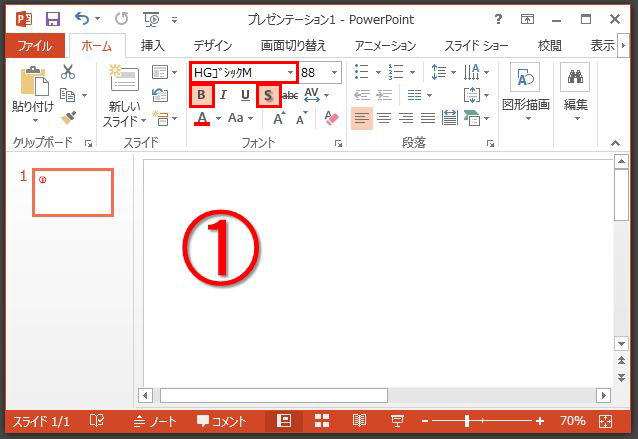
Task: Toggle Italic formatting
Action: click(x=223, y=95)
